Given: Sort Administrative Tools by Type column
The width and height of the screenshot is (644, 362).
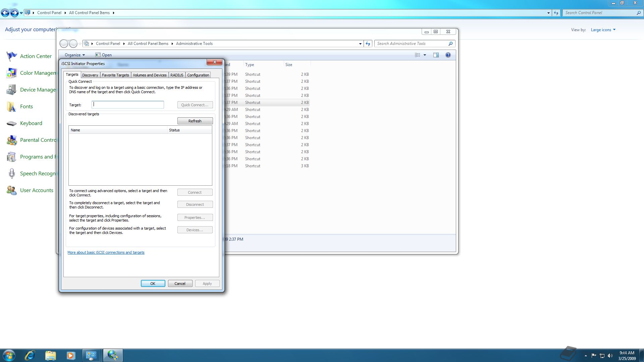Looking at the screenshot, I should coord(263,65).
